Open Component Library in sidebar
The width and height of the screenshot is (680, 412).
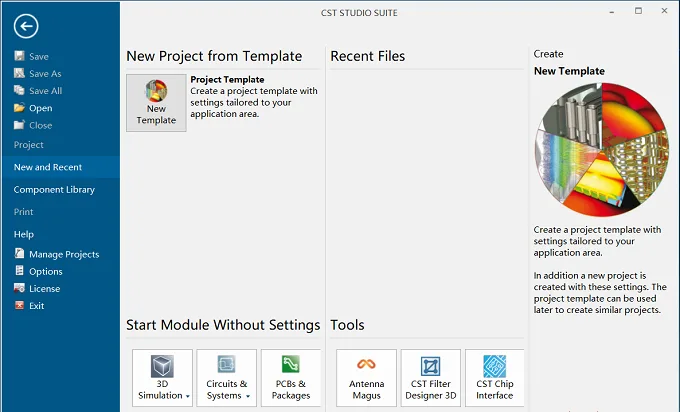point(54,190)
